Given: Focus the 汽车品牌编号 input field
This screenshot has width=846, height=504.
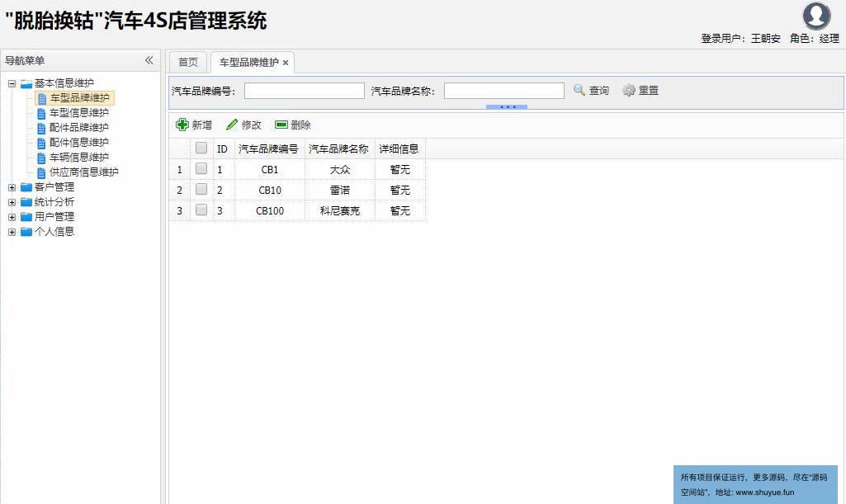Looking at the screenshot, I should (x=304, y=91).
